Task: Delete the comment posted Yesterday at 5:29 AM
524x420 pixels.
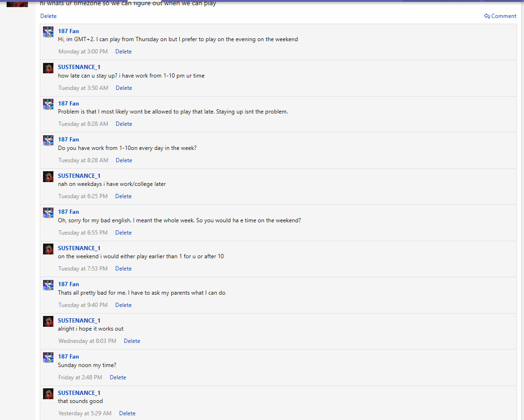Action: [127, 413]
